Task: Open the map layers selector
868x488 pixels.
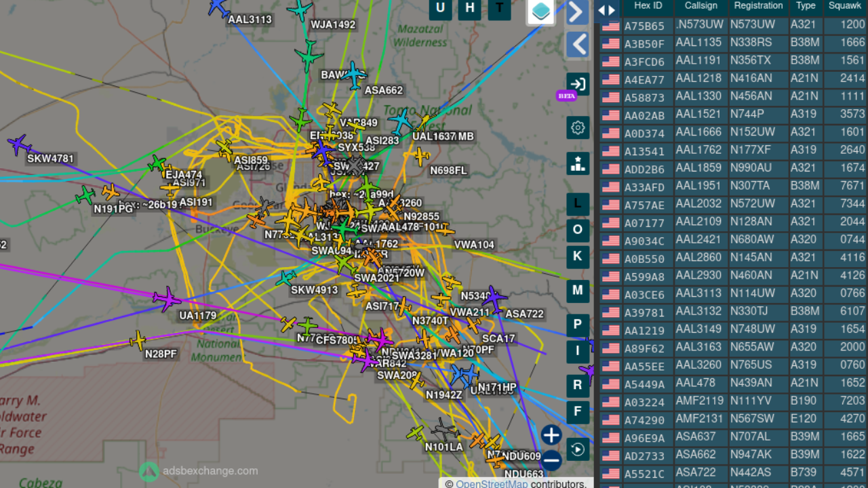Action: coord(540,11)
